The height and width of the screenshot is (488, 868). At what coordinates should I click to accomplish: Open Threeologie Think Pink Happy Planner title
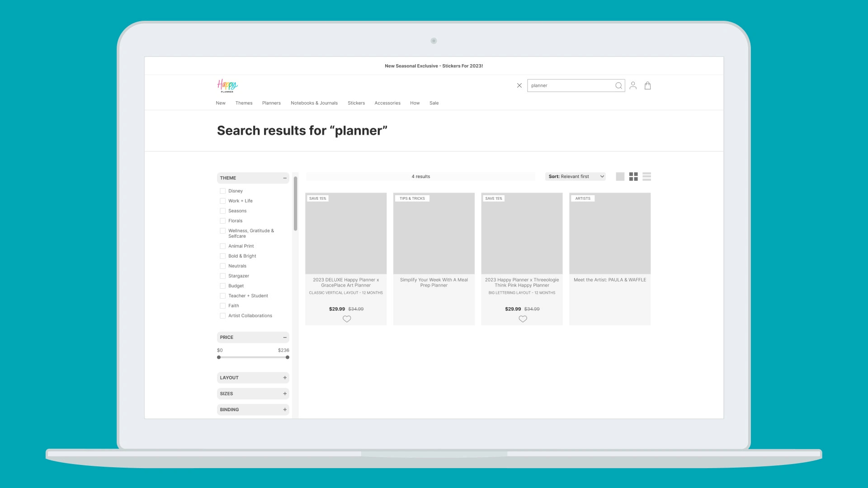click(522, 282)
